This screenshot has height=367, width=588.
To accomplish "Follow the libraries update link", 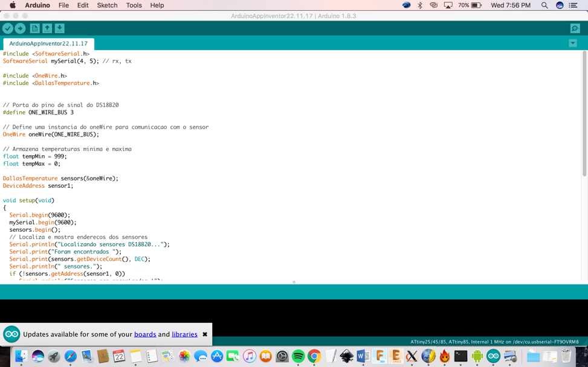I will point(184,334).
